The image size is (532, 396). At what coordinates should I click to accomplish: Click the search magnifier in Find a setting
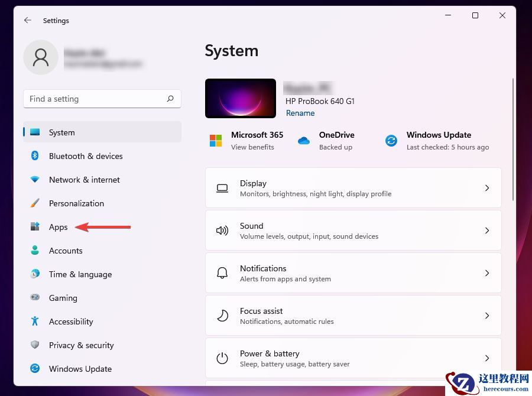[170, 99]
